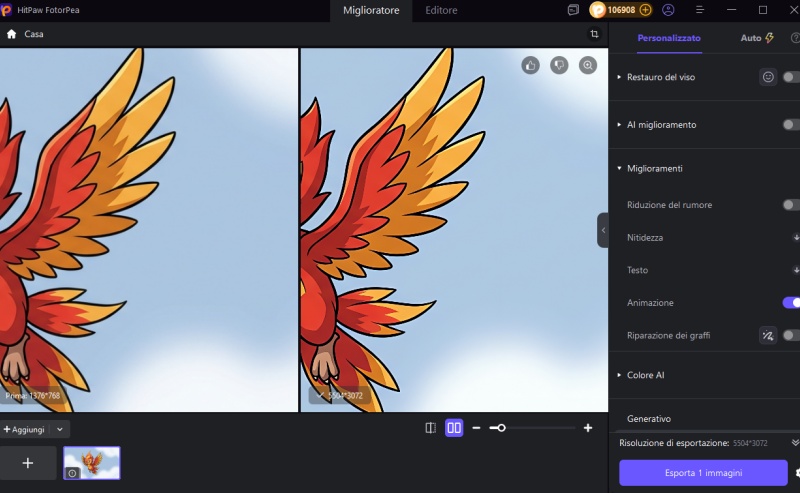Click the gold coin credits icon

click(x=597, y=10)
